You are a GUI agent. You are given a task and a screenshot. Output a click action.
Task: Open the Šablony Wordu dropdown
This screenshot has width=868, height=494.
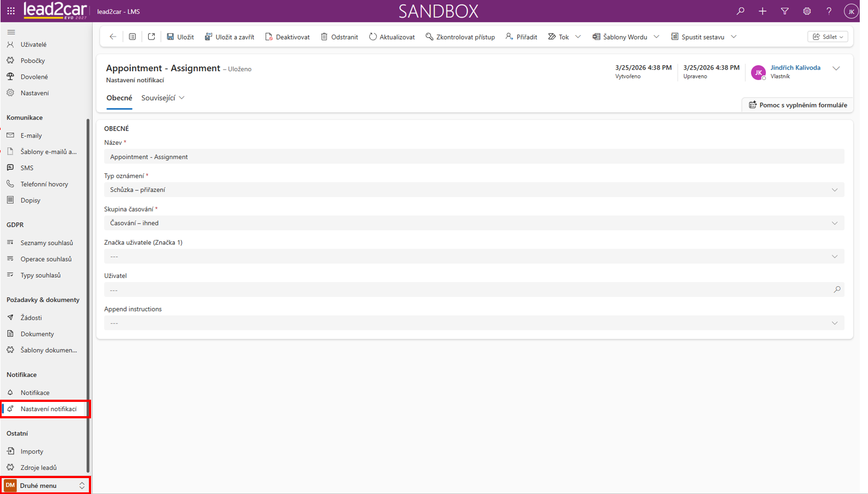pyautogui.click(x=625, y=37)
